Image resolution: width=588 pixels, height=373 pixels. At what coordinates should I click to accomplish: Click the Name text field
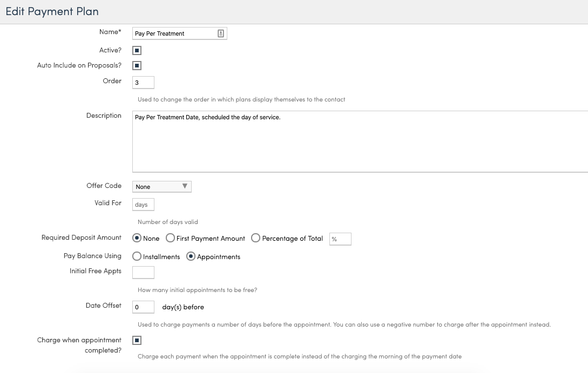174,33
